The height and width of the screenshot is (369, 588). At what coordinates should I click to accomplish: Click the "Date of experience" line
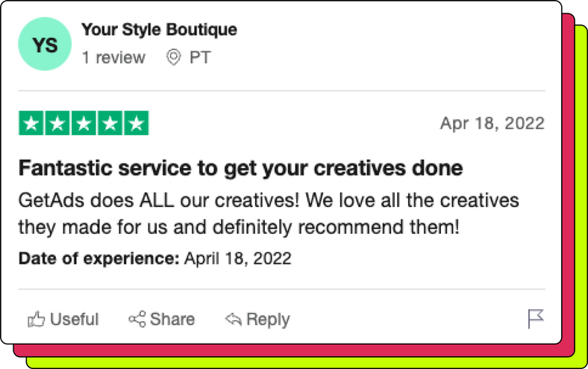154,259
